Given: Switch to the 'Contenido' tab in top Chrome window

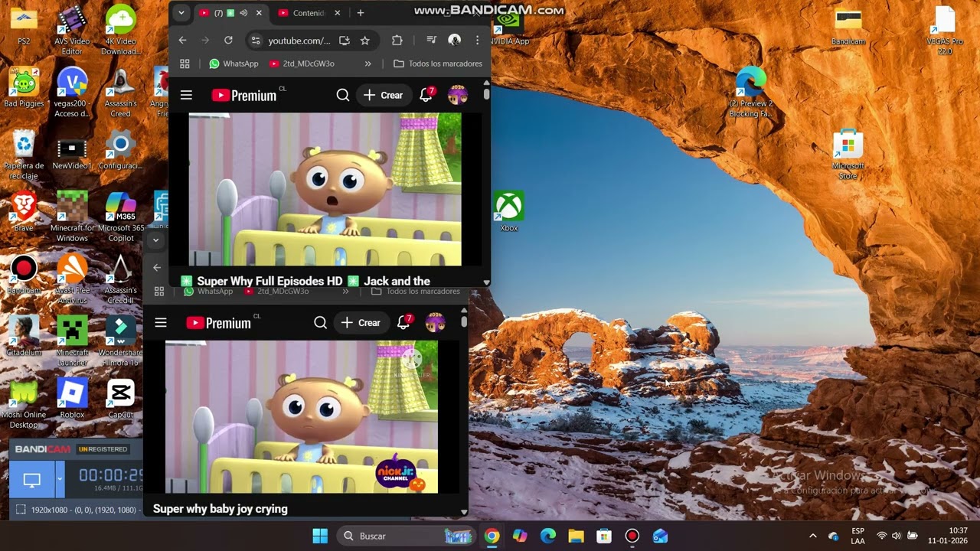Looking at the screenshot, I should 309,13.
